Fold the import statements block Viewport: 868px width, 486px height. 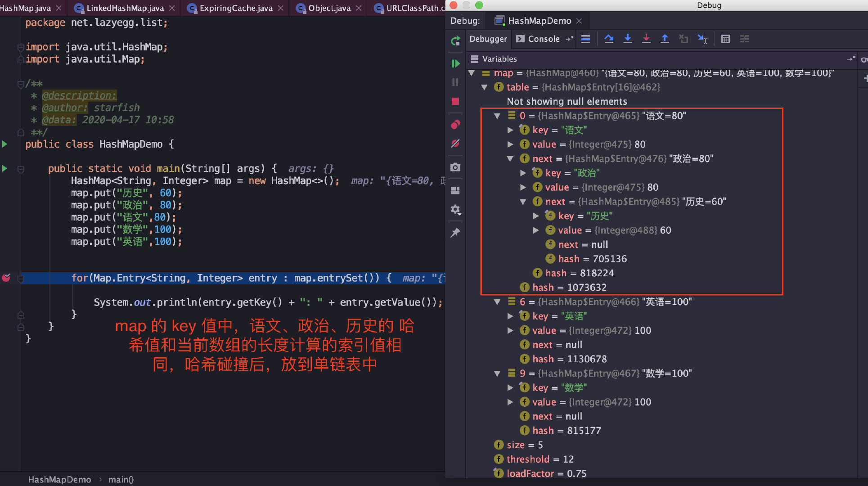(x=20, y=47)
